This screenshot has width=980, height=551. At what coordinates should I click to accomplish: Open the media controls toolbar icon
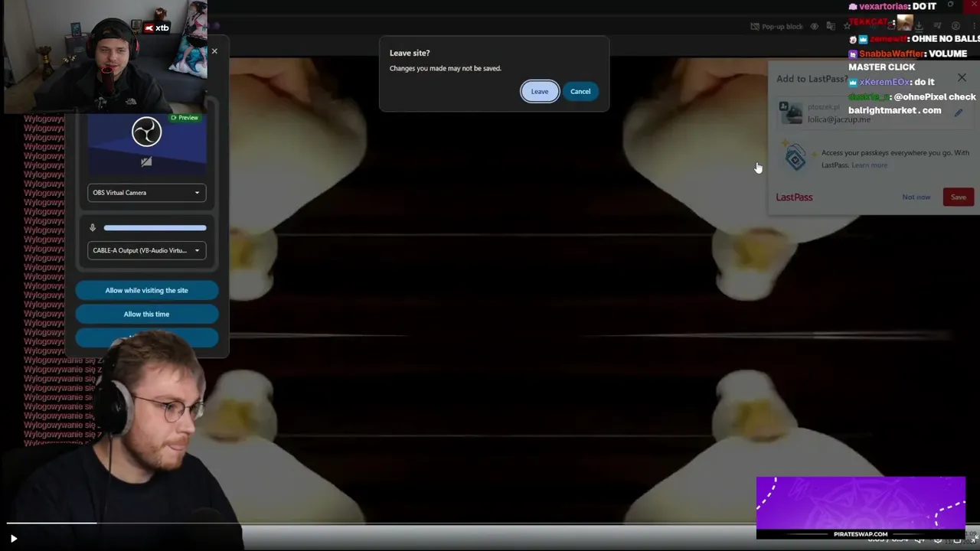[x=937, y=26]
